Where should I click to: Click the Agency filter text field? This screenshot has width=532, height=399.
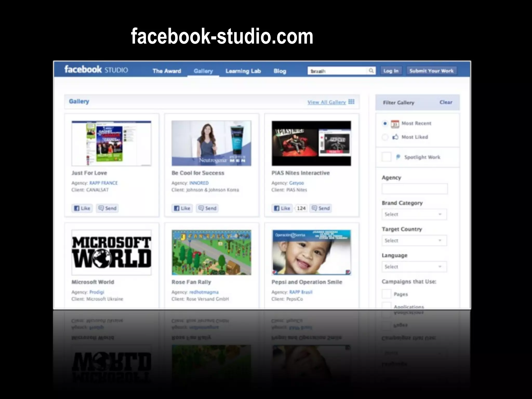[x=415, y=189]
